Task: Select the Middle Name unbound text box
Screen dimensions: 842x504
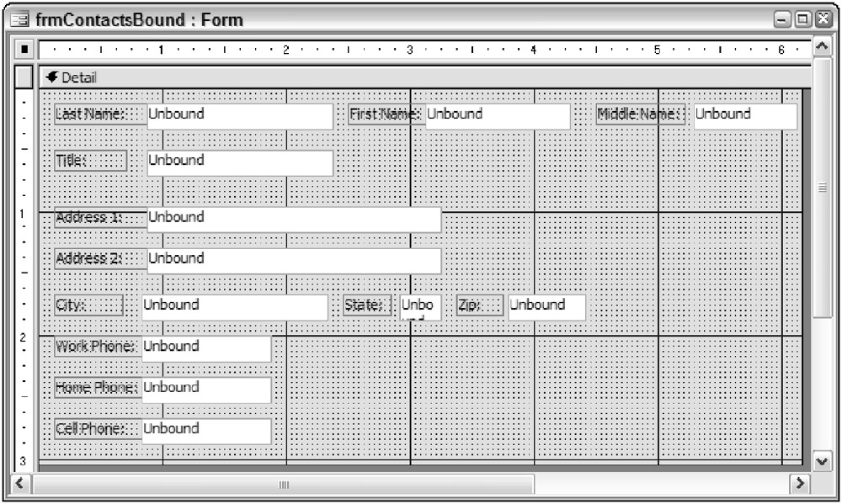Action: (744, 116)
